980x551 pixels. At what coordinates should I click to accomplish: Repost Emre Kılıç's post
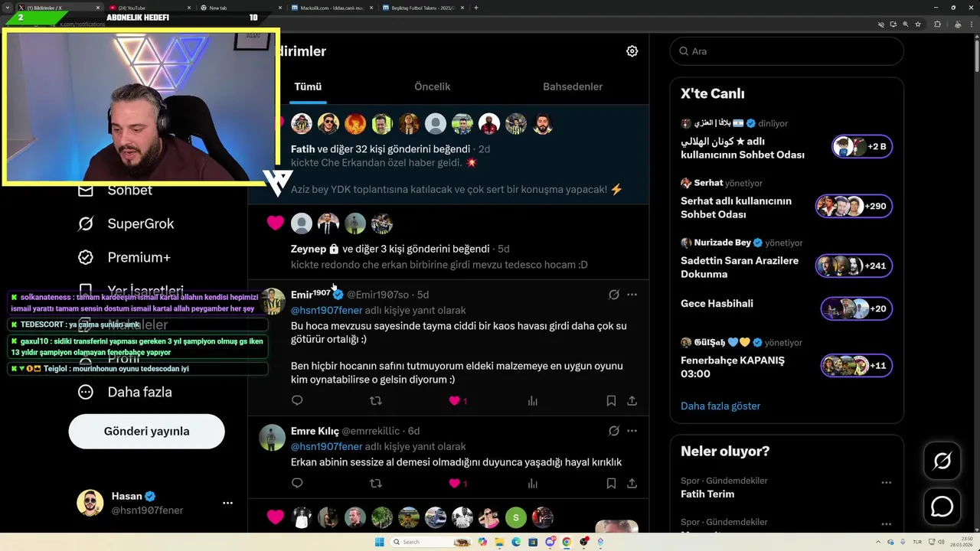coord(376,483)
